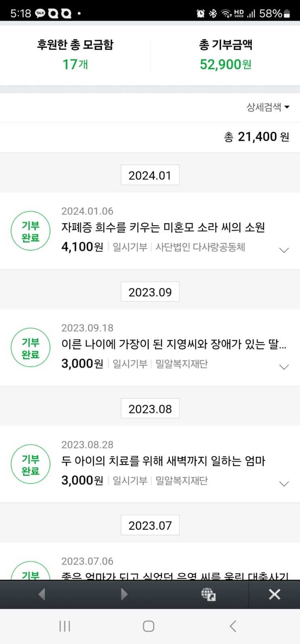The width and height of the screenshot is (300, 644).
Task: Tap Android recent apps button
Action: [65, 626]
